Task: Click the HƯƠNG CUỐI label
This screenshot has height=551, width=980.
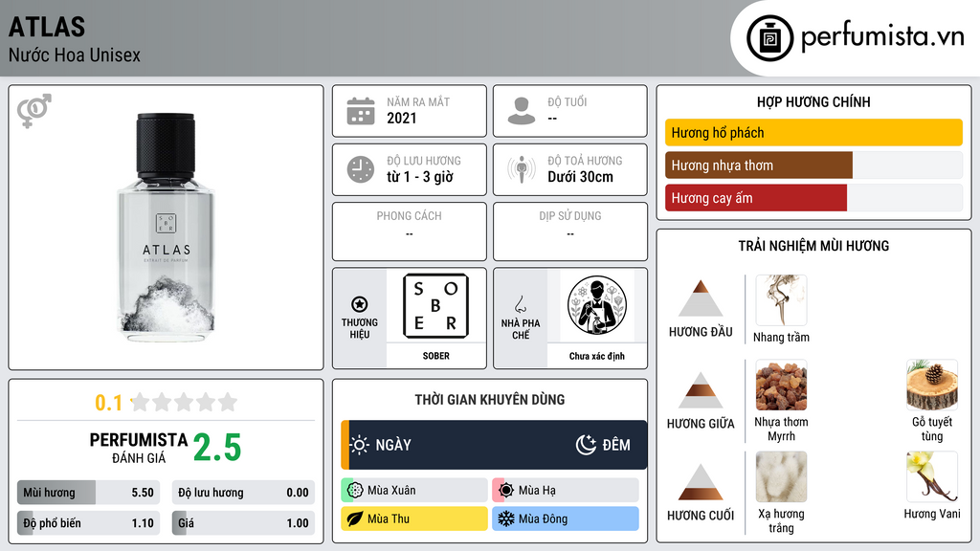Action: [x=701, y=516]
